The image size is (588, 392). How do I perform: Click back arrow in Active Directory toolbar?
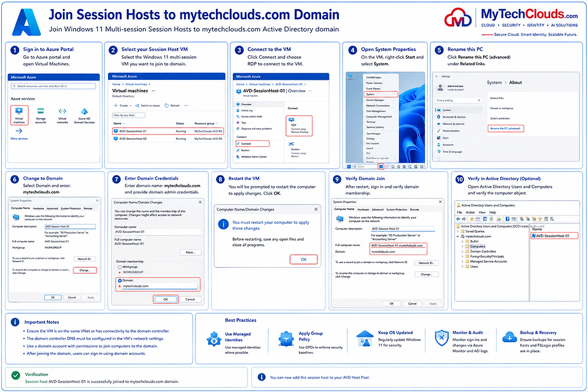[458, 219]
